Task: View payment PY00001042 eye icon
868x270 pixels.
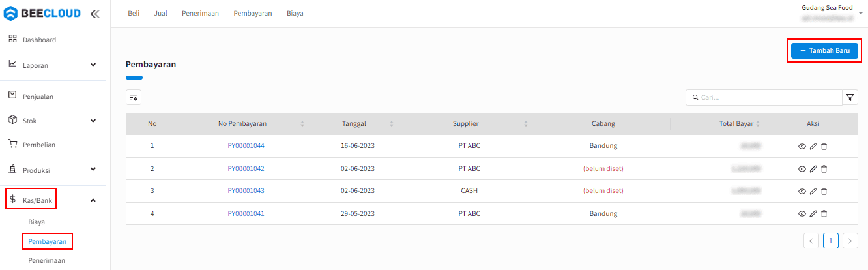Action: pyautogui.click(x=802, y=169)
